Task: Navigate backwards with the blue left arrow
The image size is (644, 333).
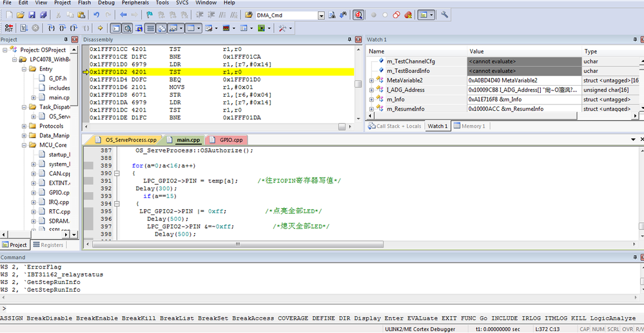Action: 123,15
